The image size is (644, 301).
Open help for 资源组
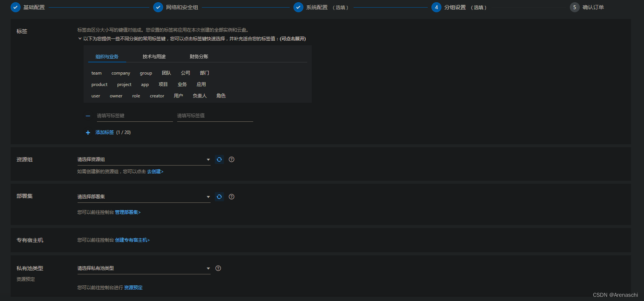click(x=232, y=159)
